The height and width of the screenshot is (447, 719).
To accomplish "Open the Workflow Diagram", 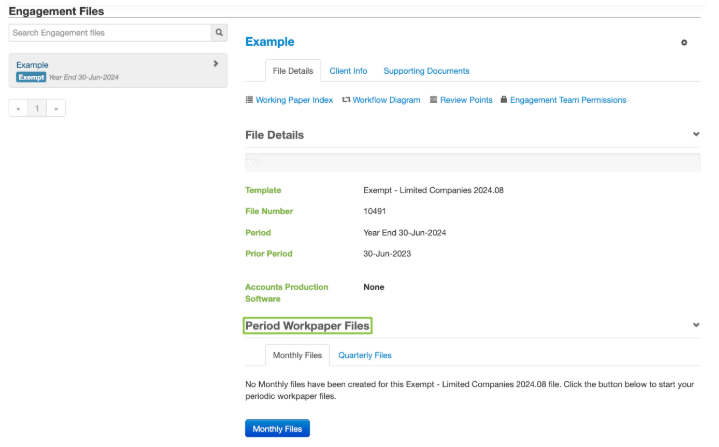I will [380, 100].
